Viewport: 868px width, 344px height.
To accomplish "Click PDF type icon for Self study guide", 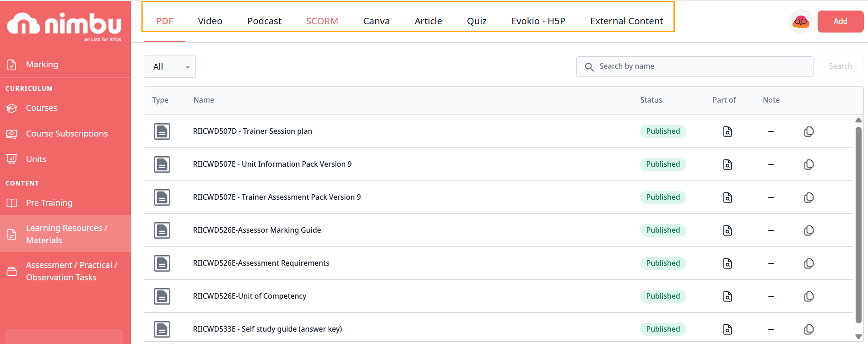I will [x=162, y=329].
